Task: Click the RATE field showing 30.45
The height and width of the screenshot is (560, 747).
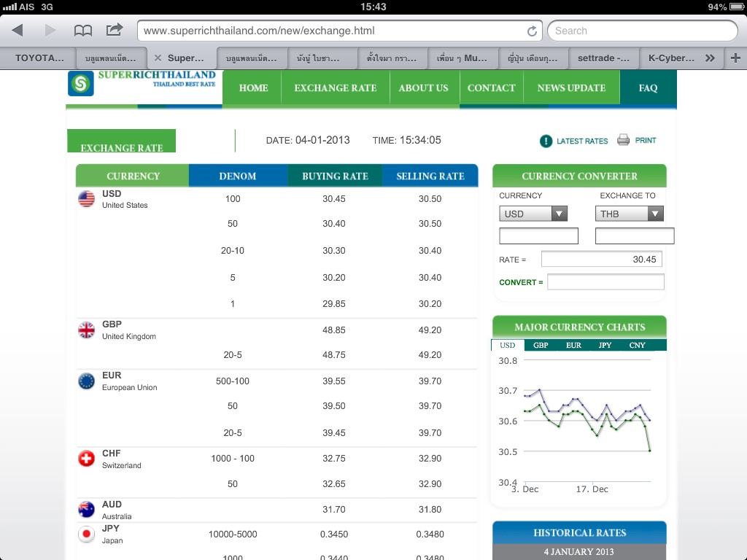Action: (601, 260)
